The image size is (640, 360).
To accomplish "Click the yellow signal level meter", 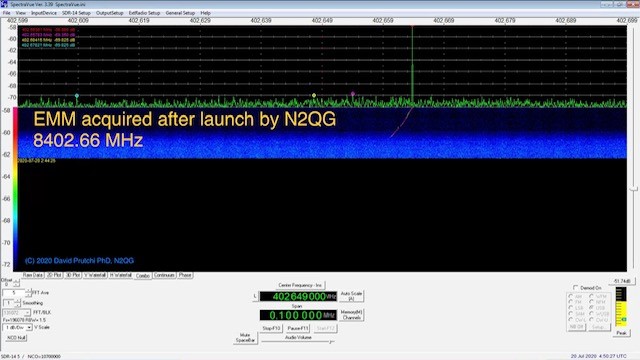I will point(621,307).
